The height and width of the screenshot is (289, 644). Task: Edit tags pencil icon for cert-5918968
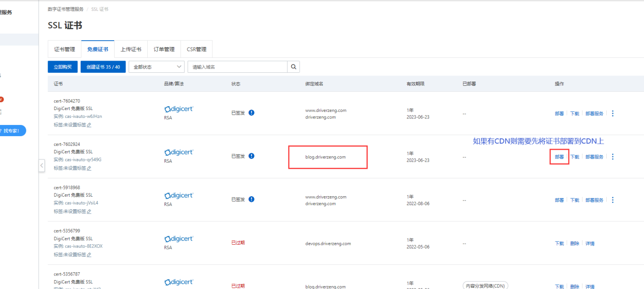[x=89, y=212]
